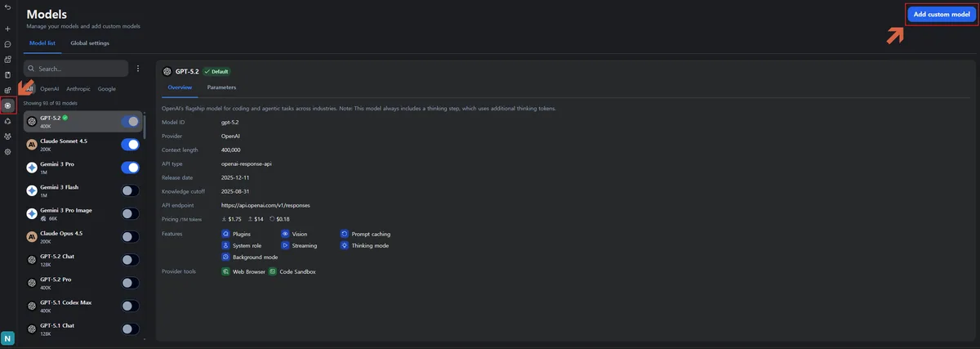980x349 pixels.
Task: Open the Parameters tab
Action: [221, 87]
